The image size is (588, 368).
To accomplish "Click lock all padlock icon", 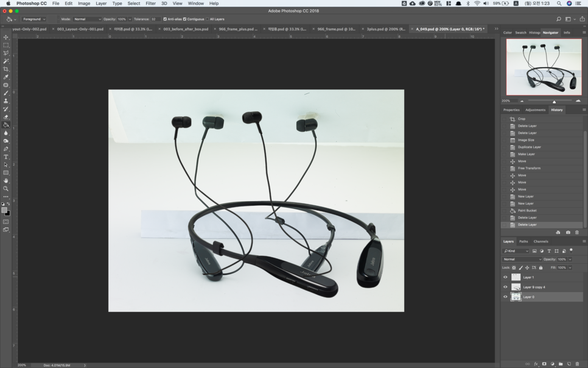I will 541,267.
